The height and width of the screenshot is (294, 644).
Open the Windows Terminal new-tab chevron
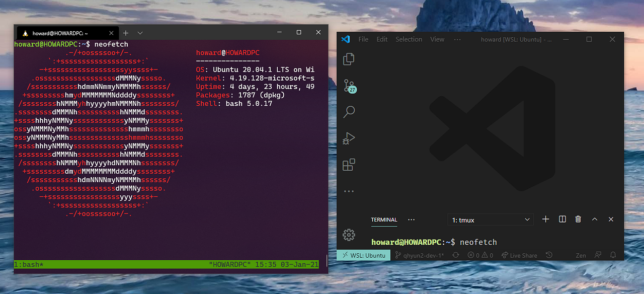[139, 33]
